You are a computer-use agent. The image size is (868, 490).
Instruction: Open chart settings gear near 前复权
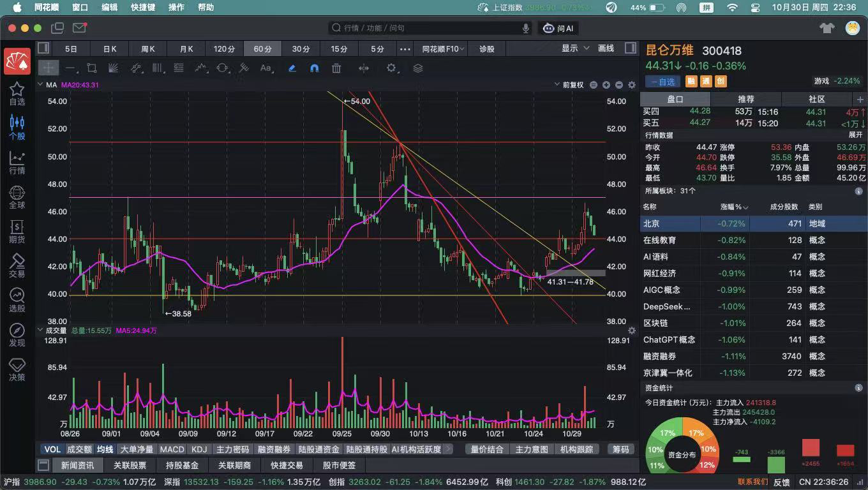632,85
